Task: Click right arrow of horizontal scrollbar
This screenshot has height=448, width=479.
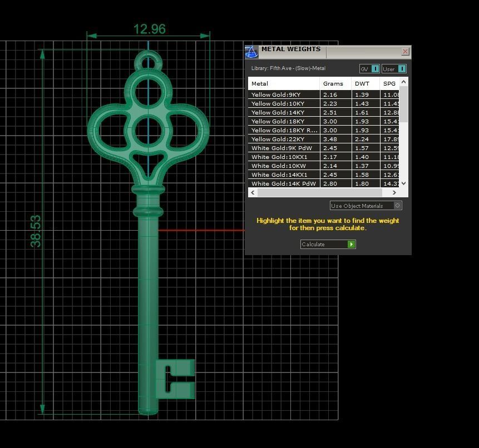Action: pos(394,192)
